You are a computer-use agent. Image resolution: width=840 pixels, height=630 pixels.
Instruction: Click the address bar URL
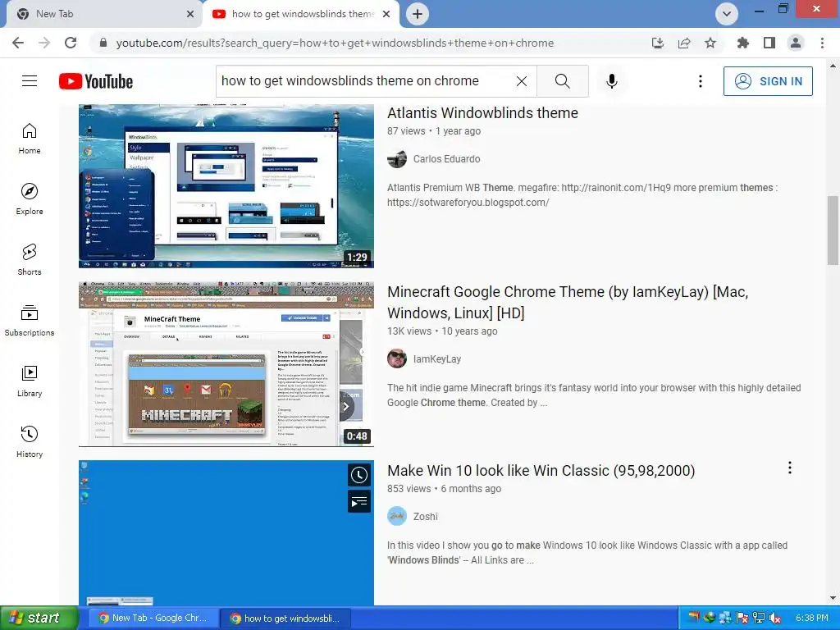pyautogui.click(x=335, y=43)
